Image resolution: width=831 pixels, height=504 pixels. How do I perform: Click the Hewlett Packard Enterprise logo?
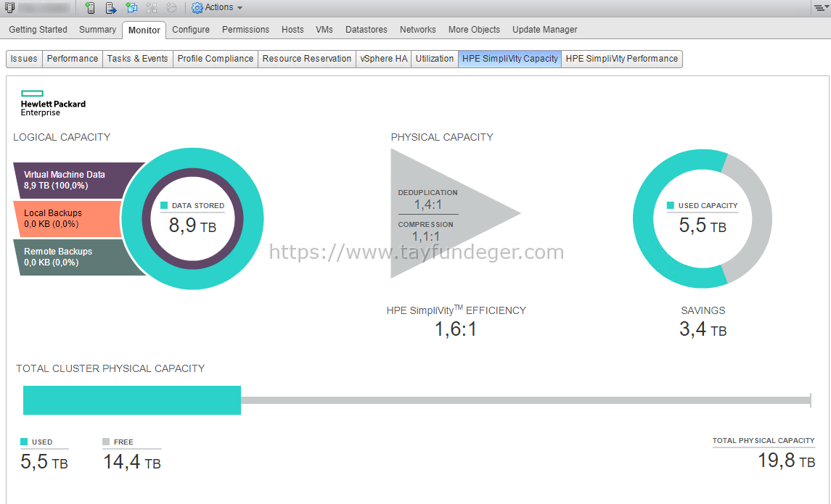[53, 103]
